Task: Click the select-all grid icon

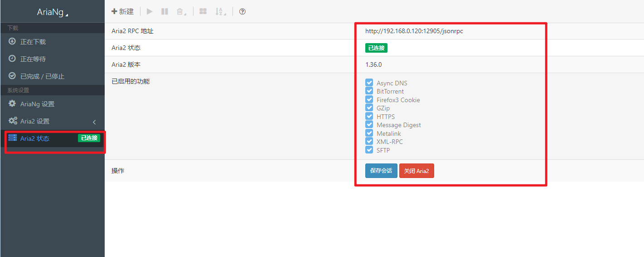Action: pos(203,11)
